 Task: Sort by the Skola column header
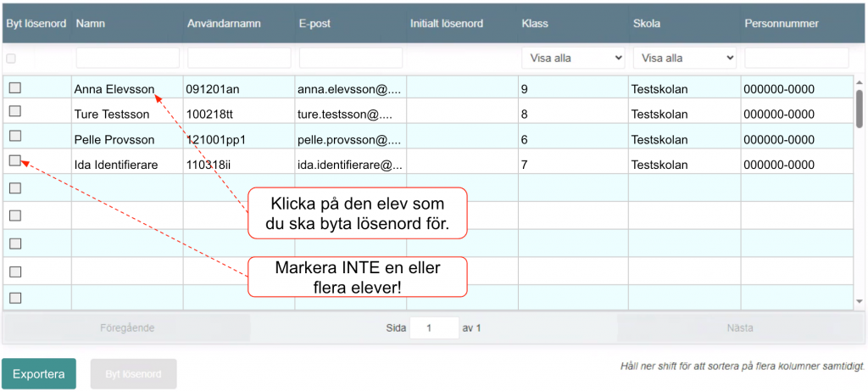pyautogui.click(x=647, y=24)
